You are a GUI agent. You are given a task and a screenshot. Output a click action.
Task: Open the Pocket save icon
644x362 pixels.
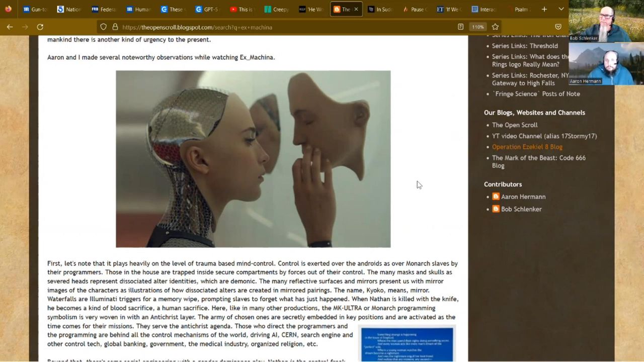click(558, 27)
